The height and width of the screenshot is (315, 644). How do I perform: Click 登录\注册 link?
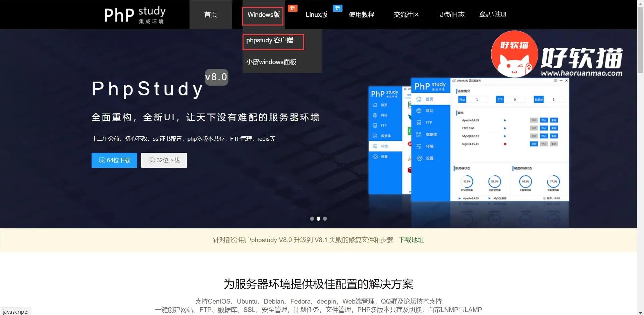point(493,14)
